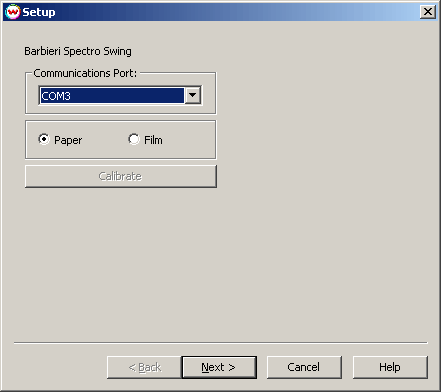Go to the next step with Next >

click(219, 367)
